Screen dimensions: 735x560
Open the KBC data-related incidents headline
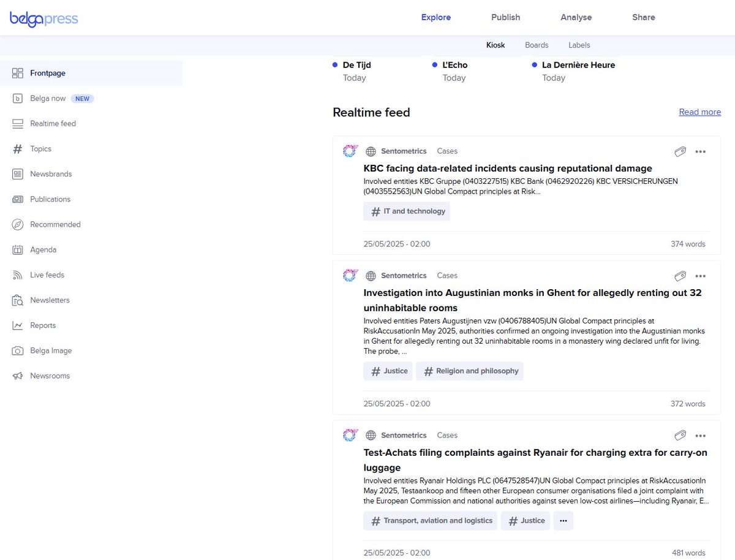click(x=508, y=168)
